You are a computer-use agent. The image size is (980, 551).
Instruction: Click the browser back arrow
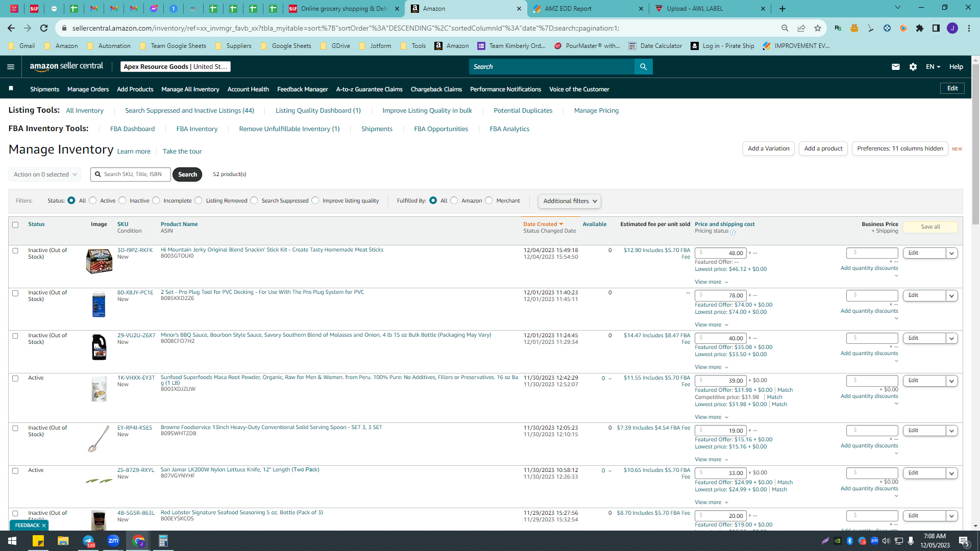11,28
